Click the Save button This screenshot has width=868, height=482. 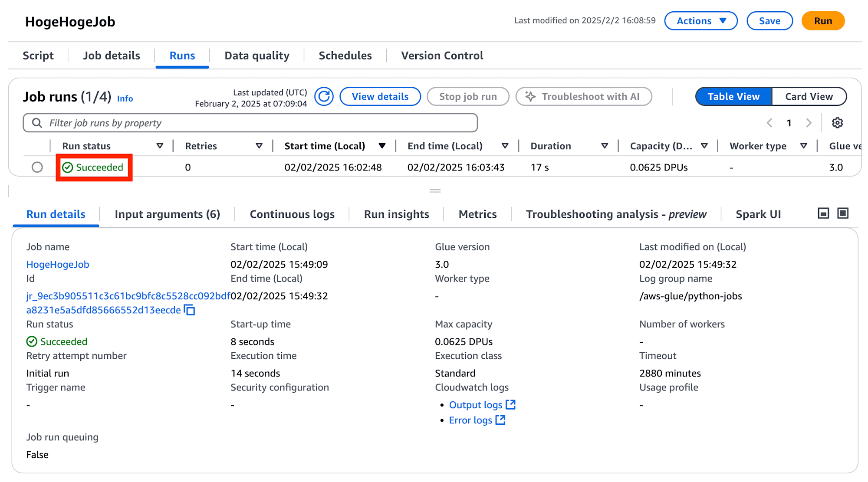click(769, 21)
